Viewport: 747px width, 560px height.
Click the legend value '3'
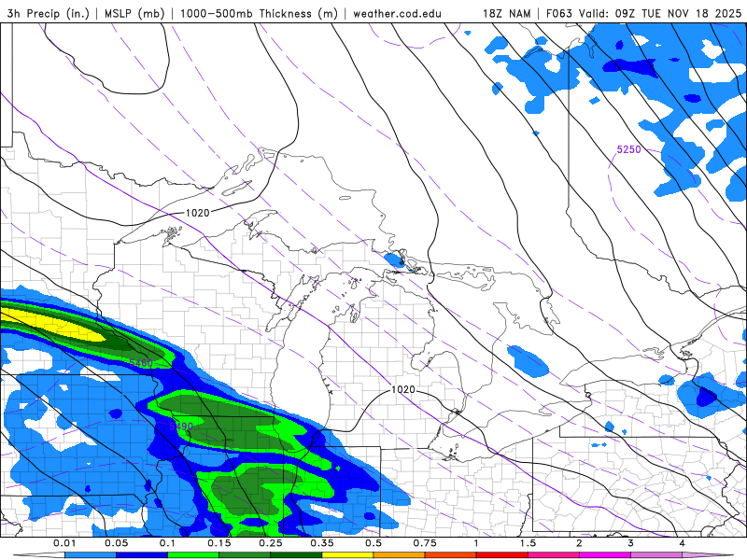(631, 543)
